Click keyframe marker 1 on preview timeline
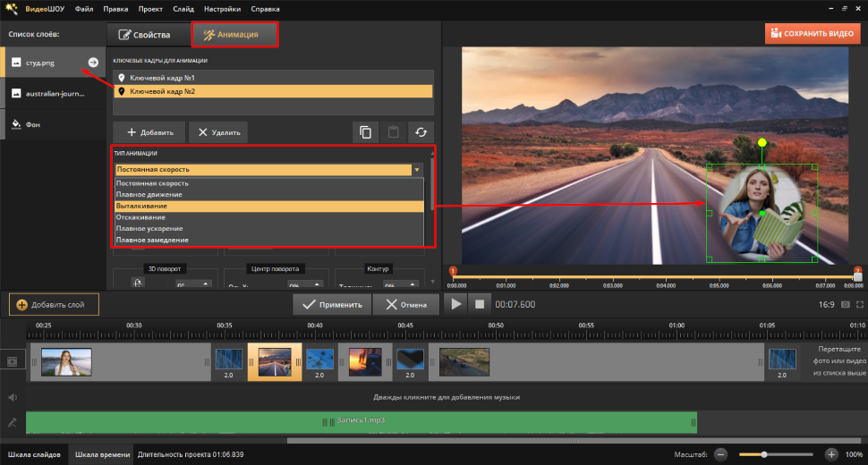Image resolution: width=868 pixels, height=465 pixels. click(453, 271)
